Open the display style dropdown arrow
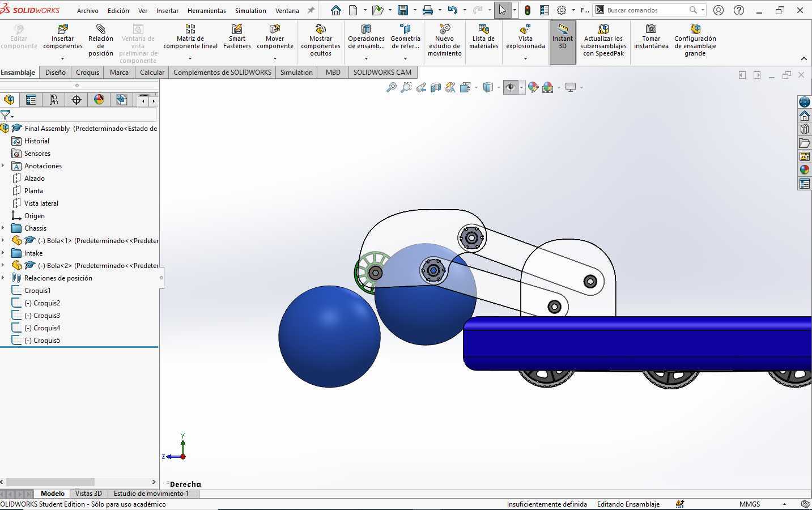812x510 pixels. [x=499, y=87]
